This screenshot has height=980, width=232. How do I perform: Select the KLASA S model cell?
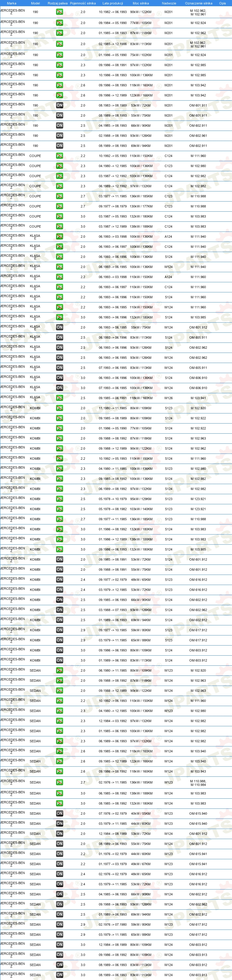pos(35,398)
